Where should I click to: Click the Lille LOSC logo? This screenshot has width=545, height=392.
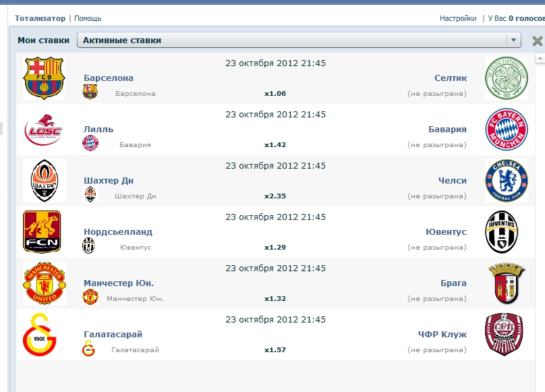pyautogui.click(x=44, y=130)
